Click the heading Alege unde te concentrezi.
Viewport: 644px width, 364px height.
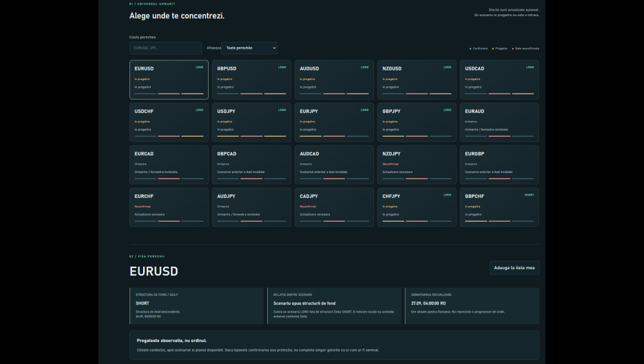(x=177, y=16)
